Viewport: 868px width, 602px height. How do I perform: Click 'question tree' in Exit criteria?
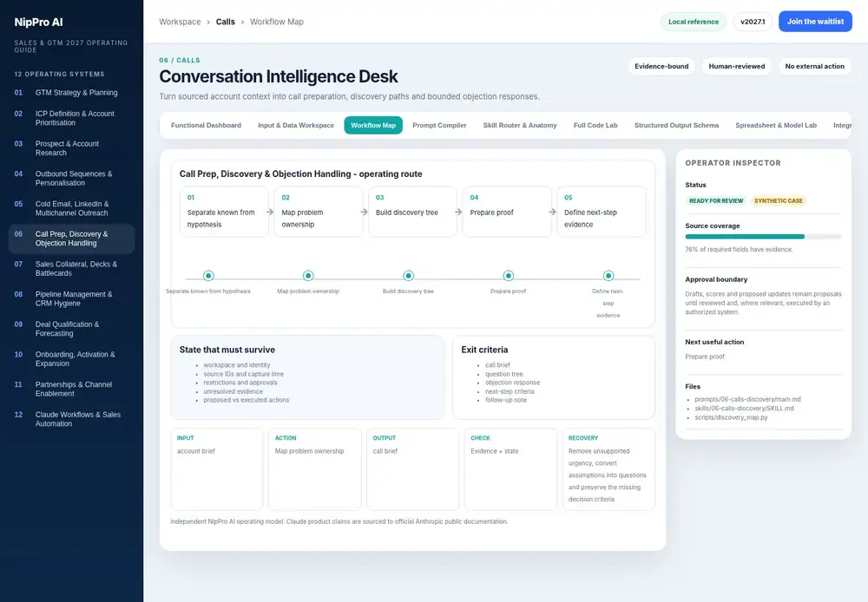click(x=503, y=374)
